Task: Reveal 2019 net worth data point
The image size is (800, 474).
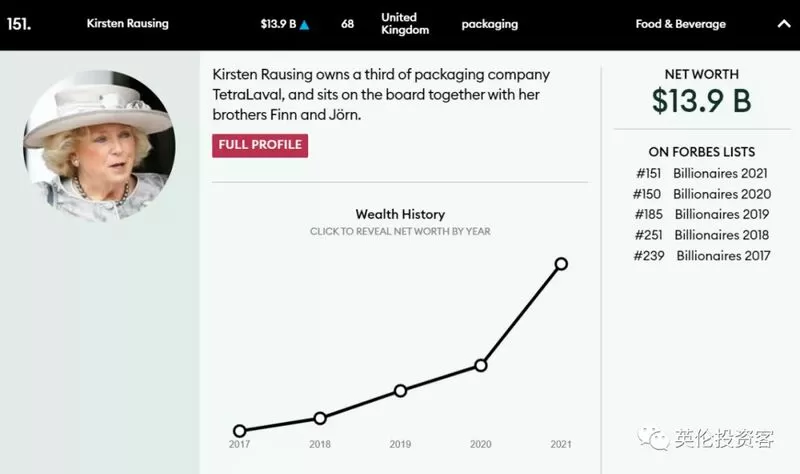Action: (x=401, y=391)
